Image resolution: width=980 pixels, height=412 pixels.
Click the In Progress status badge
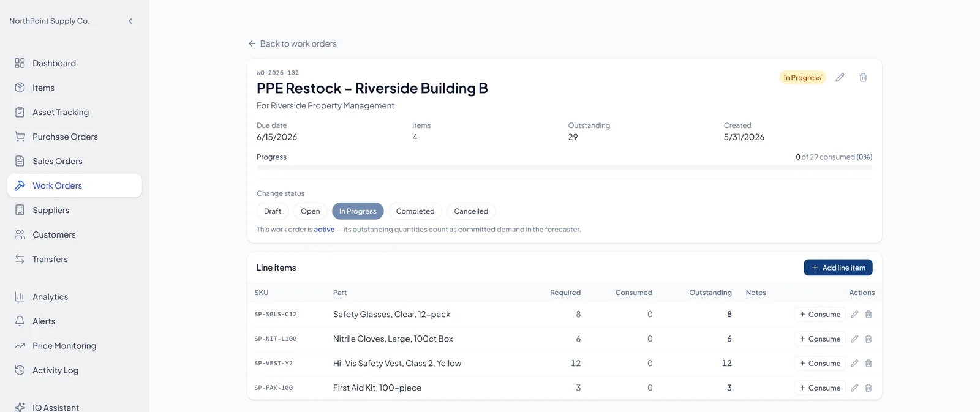point(802,78)
